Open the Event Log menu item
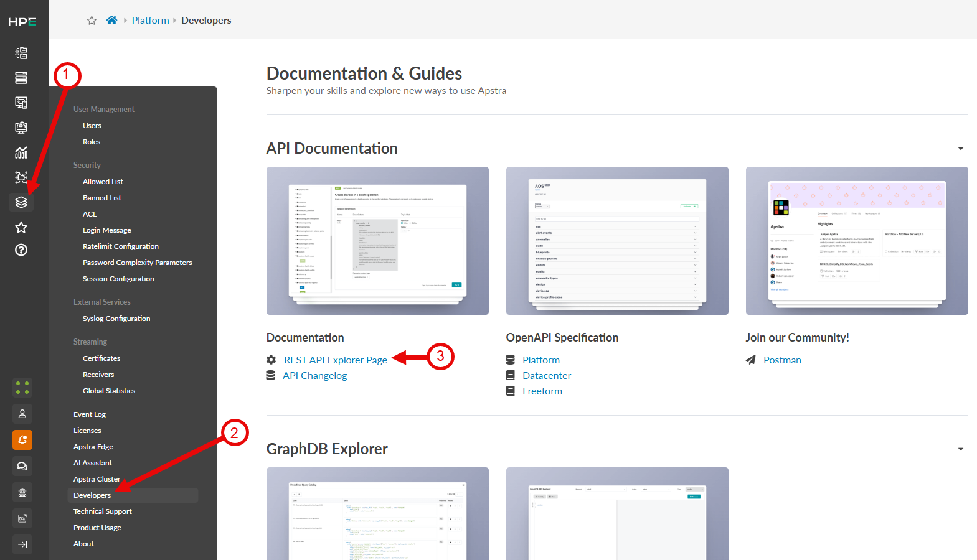977x560 pixels. click(x=90, y=414)
